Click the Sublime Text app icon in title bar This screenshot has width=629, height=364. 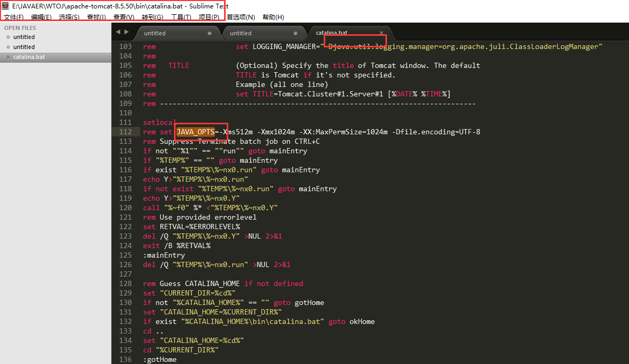coord(5,6)
